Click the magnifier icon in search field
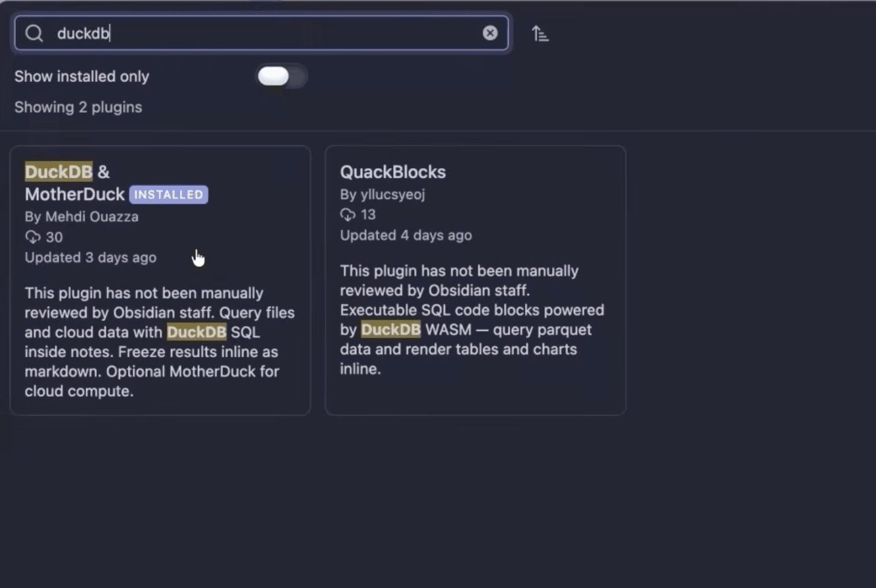This screenshot has width=876, height=588. tap(34, 33)
